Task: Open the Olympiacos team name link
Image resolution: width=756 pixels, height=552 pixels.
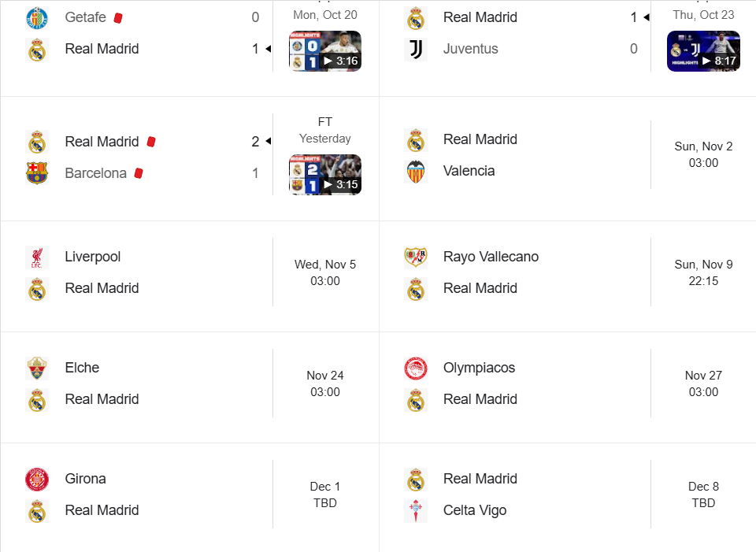Action: (480, 368)
